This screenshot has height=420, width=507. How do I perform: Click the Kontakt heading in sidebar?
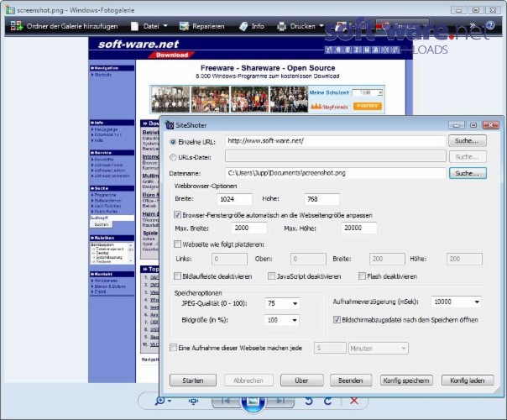(x=112, y=274)
